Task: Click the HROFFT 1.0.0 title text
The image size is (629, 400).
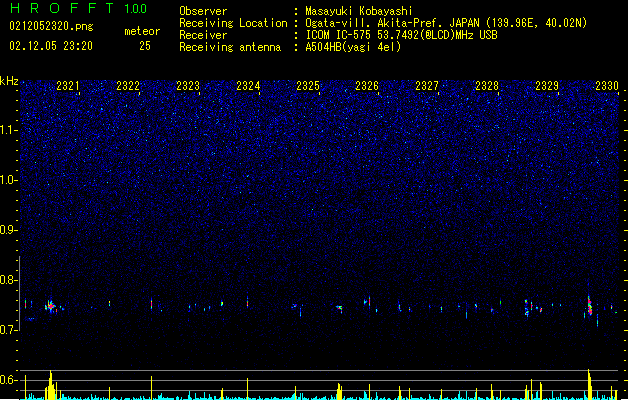Action: point(79,8)
